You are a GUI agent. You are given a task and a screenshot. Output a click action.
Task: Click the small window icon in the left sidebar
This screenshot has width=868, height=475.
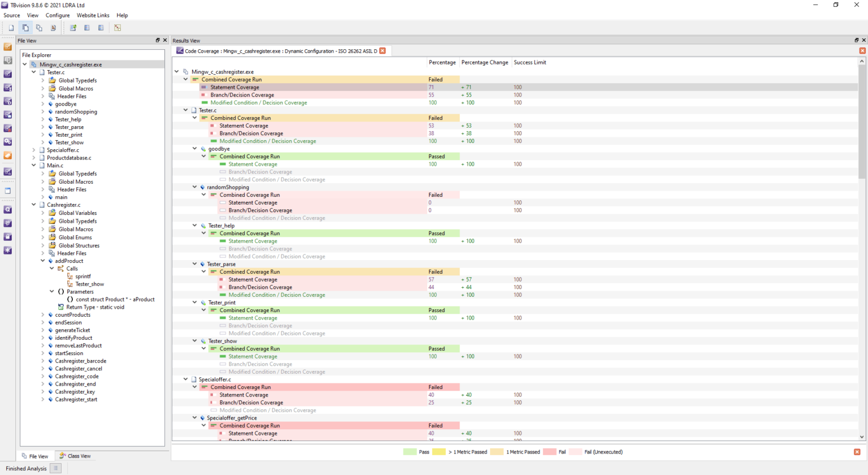coord(8,191)
